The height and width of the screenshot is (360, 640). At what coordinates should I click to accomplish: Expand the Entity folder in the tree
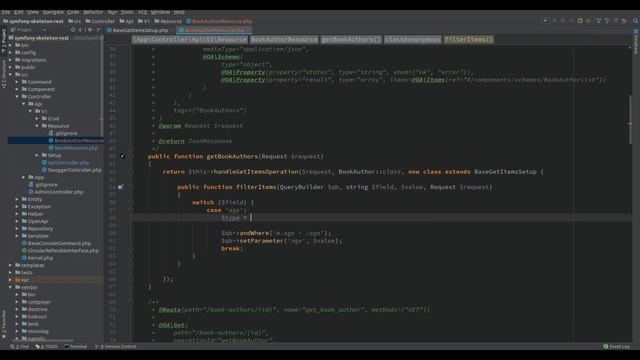point(17,200)
